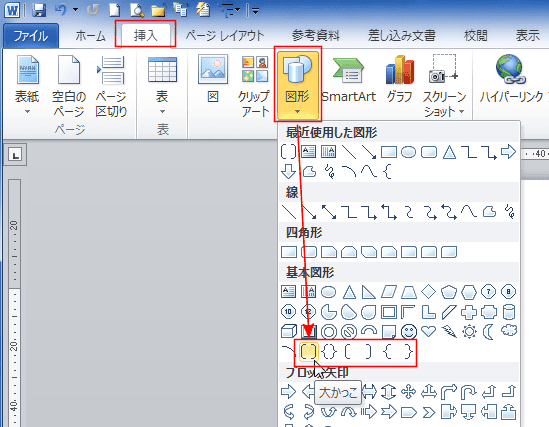Screen dimensions: 549x427
Task: Open the クリップアート clip art tool
Action: (254, 86)
